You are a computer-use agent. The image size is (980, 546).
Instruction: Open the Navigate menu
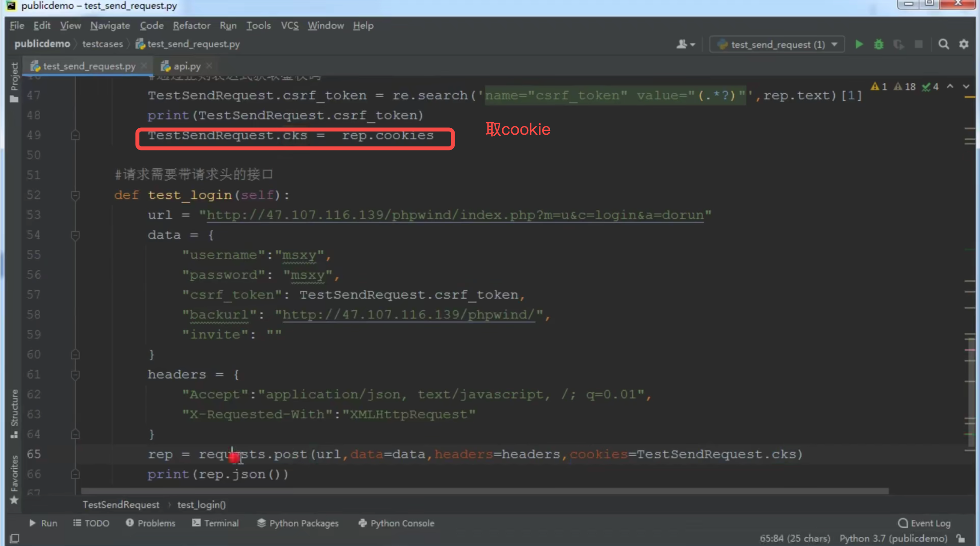110,26
